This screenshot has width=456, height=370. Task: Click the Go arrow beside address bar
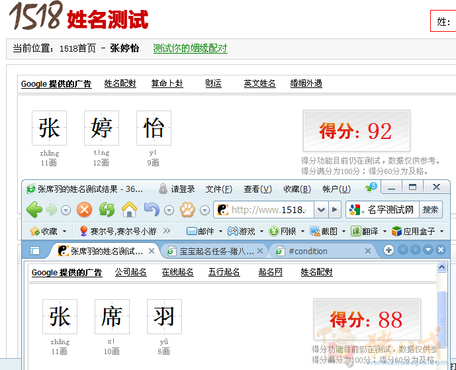coord(335,210)
